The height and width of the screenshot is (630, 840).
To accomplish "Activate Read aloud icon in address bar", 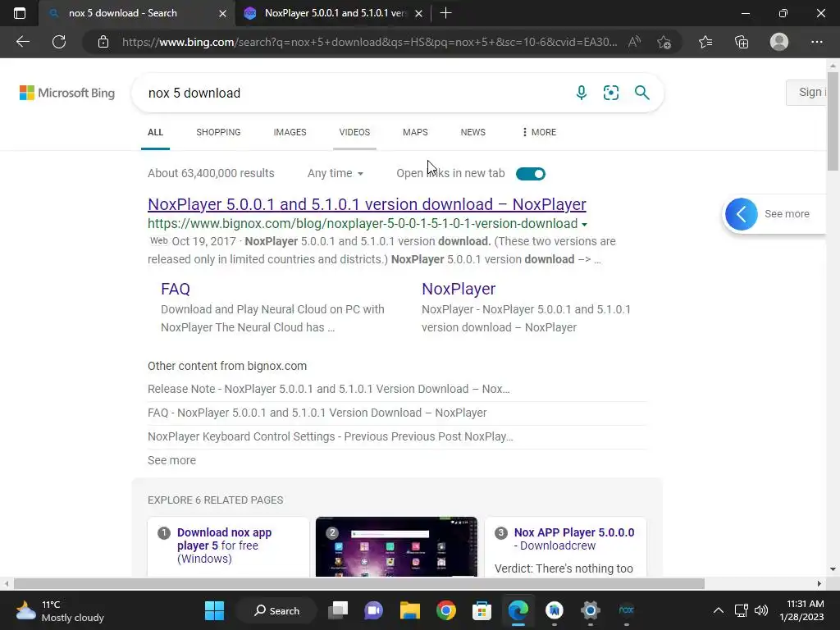I will pyautogui.click(x=634, y=42).
